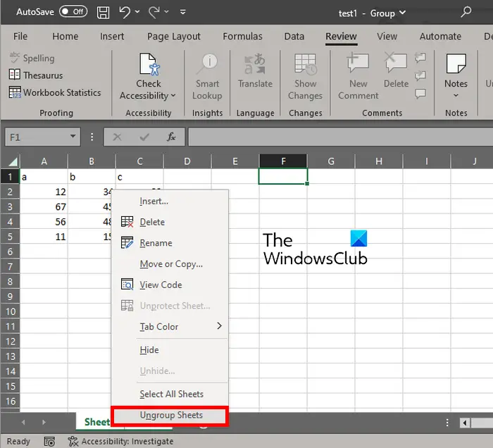Run the Spelling check
The image size is (493, 448).
click(32, 58)
